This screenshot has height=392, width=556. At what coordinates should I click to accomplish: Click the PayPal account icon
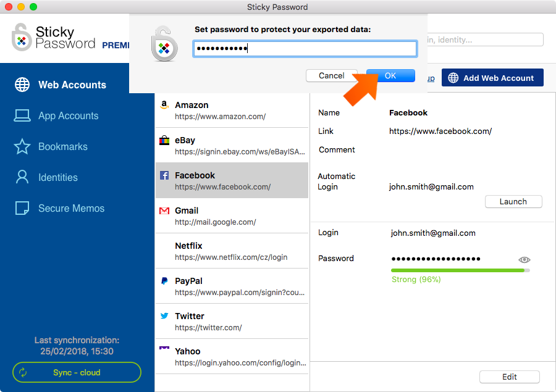[x=164, y=281]
